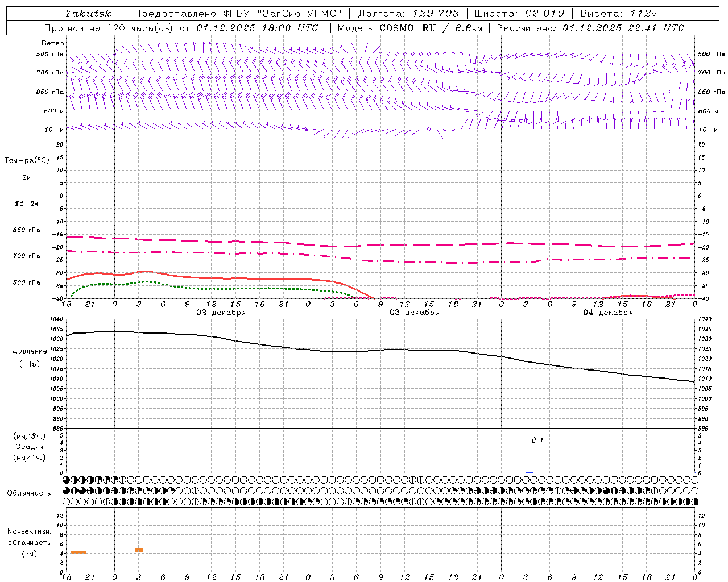
Task: Click the "Тем-ра(°C)" temperature label
Action: point(27,160)
